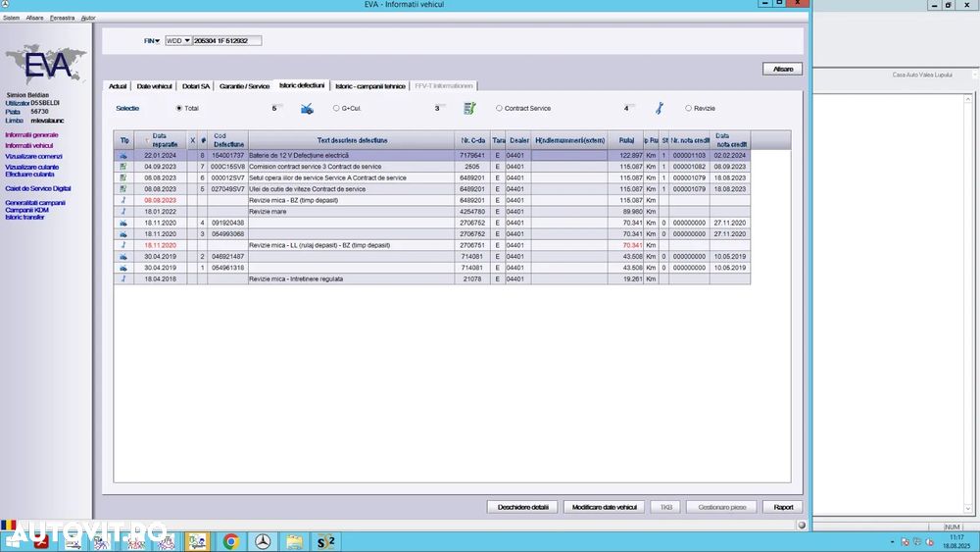Click the car icon of the 054961318 row

pyautogui.click(x=123, y=268)
